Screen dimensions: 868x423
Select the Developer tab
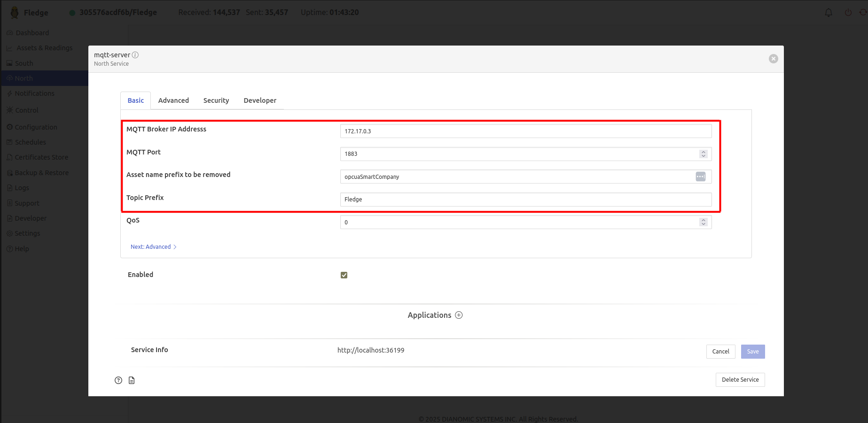(260, 100)
